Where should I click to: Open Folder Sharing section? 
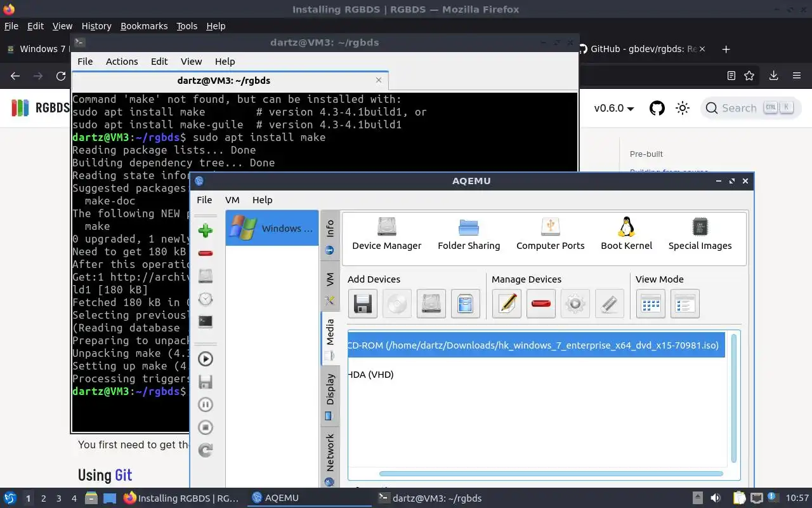pos(469,234)
